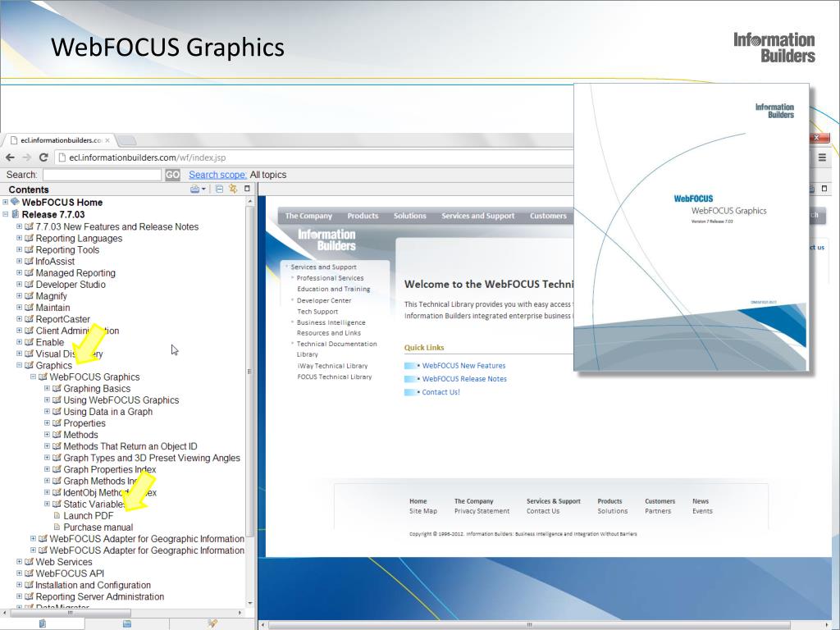This screenshot has width=840, height=630.
Task: Select the Managed Reporting tree item
Action: coord(75,272)
